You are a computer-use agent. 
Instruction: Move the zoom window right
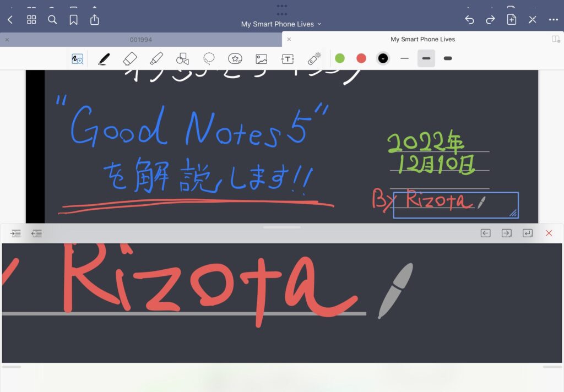(507, 233)
